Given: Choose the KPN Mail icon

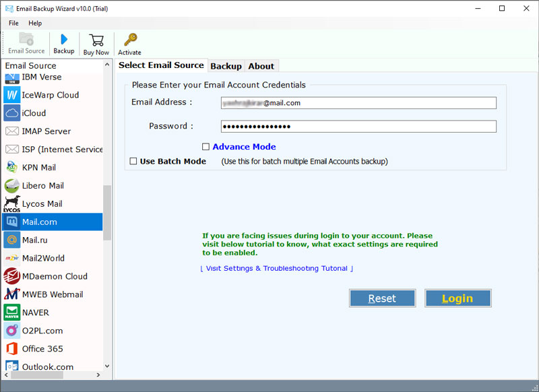Looking at the screenshot, I should [x=12, y=167].
